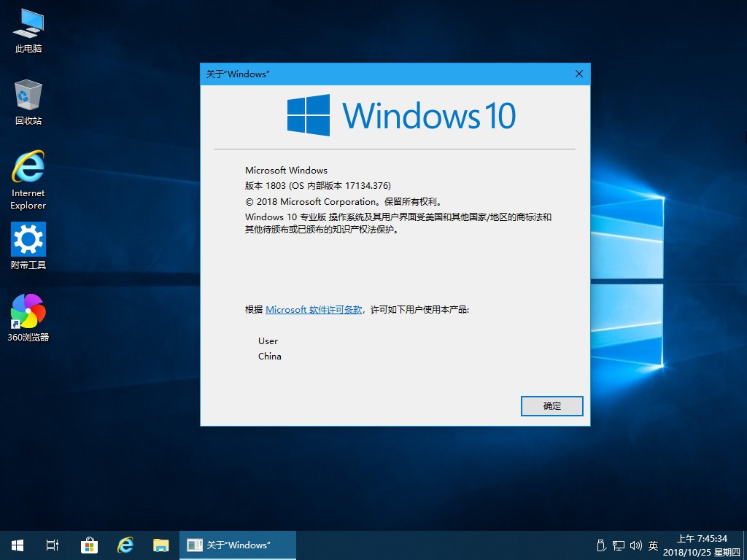Open the Windows Start menu

(18, 545)
